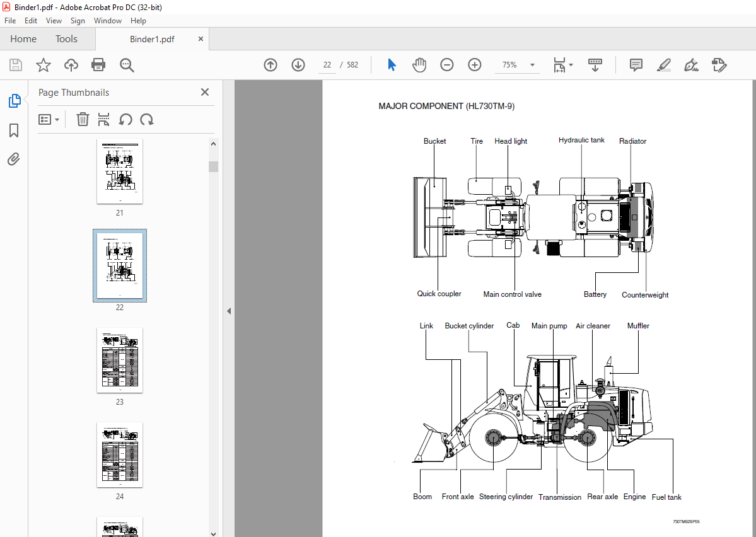Viewport: 756px width, 537px height.
Task: Select page 24 thumbnail
Action: 120,454
